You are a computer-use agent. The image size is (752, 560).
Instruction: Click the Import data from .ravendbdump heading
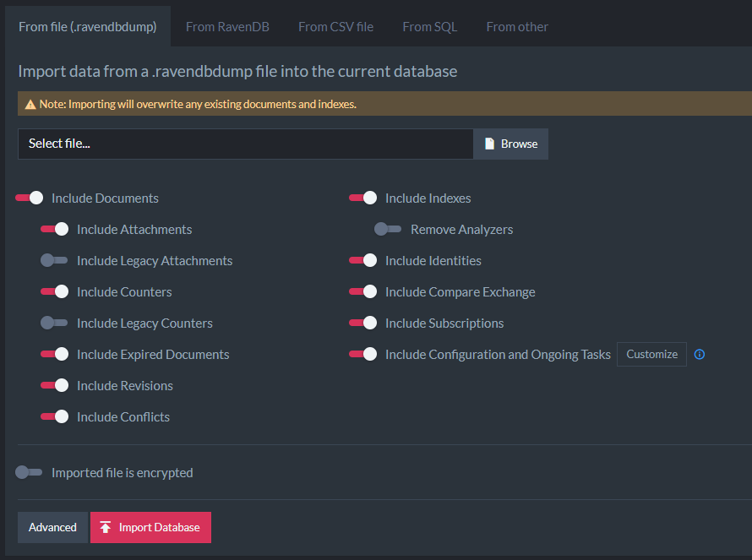click(237, 72)
